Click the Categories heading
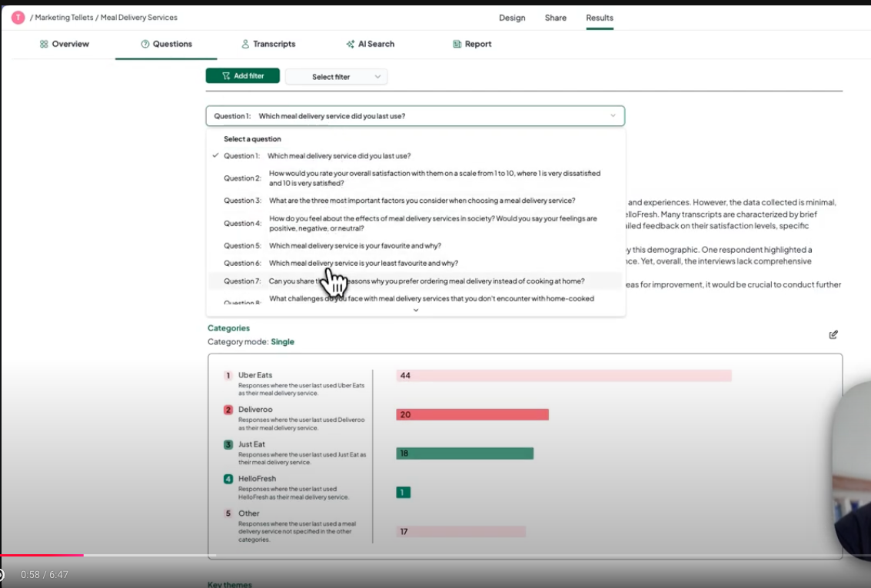The height and width of the screenshot is (588, 871). tap(228, 328)
